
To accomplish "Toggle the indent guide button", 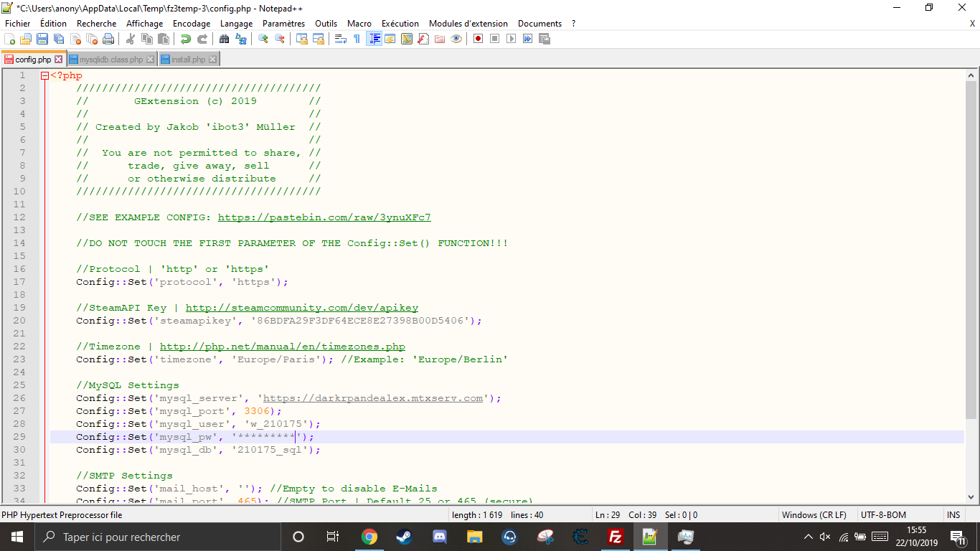I will (374, 39).
